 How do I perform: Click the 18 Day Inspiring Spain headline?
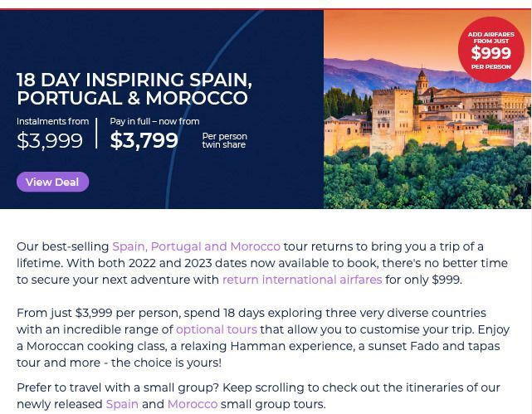(x=134, y=89)
